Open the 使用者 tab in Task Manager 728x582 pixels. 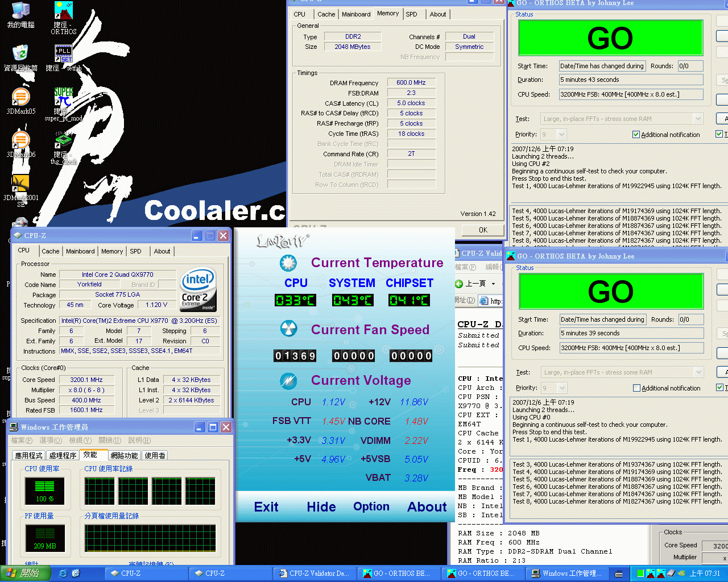[x=155, y=456]
